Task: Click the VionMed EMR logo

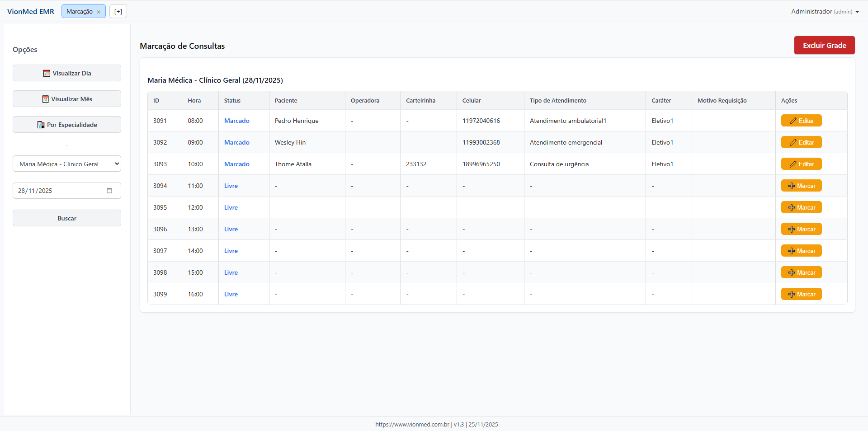Action: 31,11
